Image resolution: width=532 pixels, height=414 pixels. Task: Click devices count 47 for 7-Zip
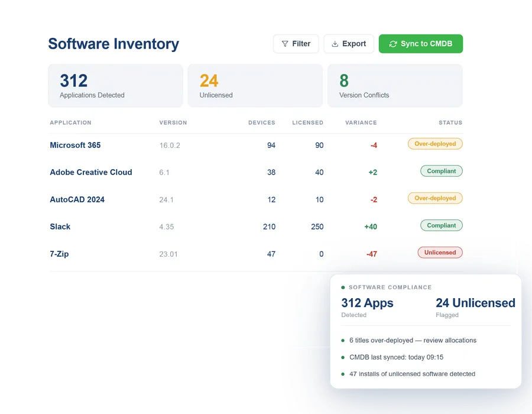tap(271, 254)
